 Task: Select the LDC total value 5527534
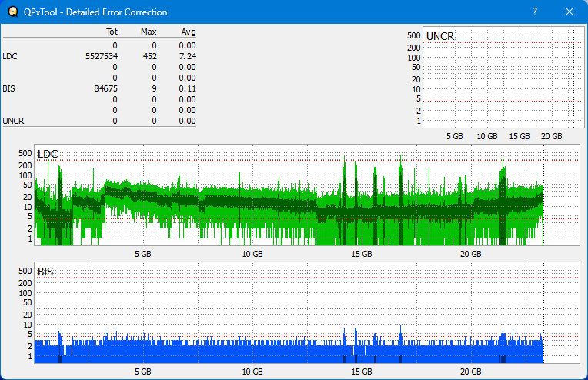102,56
